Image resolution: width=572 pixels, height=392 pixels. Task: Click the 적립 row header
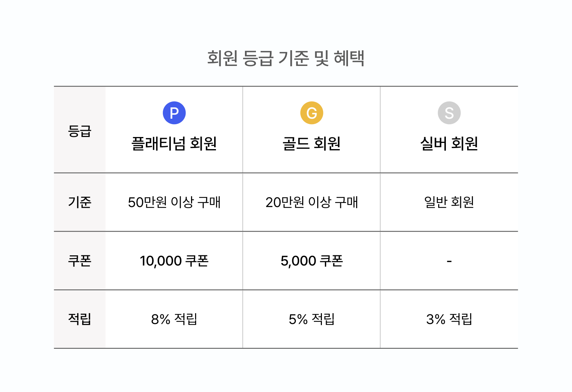pyautogui.click(x=80, y=319)
